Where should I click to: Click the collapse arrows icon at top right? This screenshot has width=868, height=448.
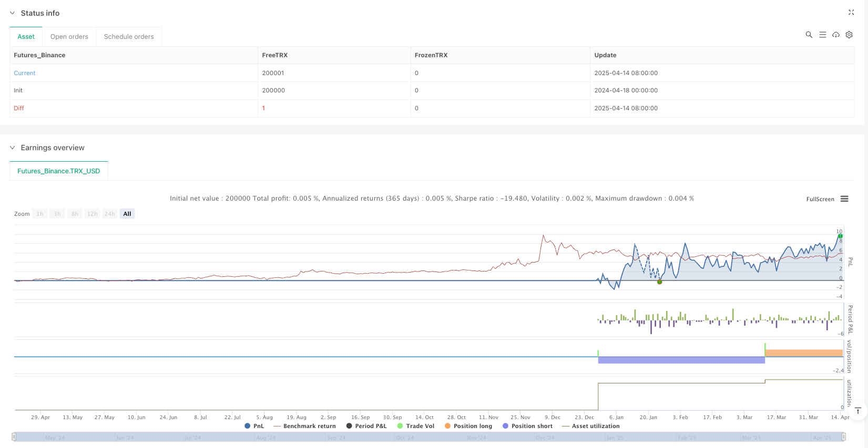pyautogui.click(x=851, y=13)
